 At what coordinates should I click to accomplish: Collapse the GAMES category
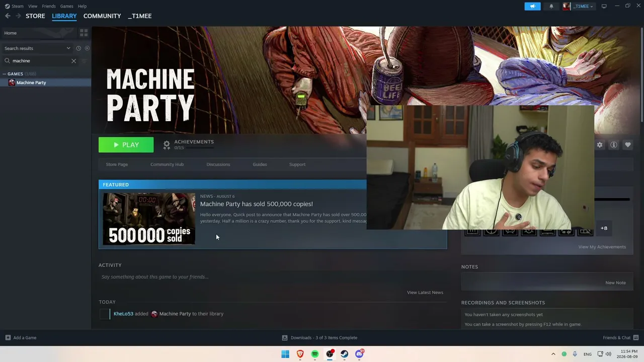(x=5, y=74)
